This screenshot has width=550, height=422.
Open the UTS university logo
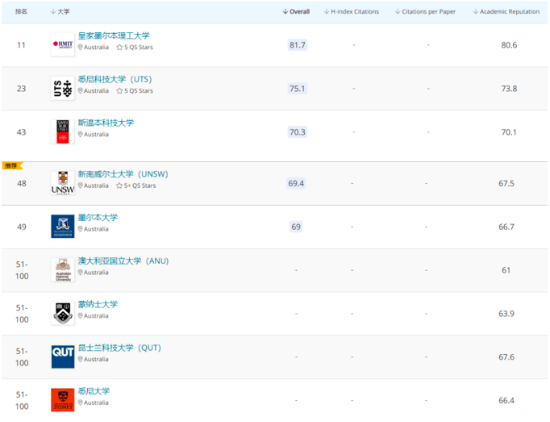click(62, 88)
